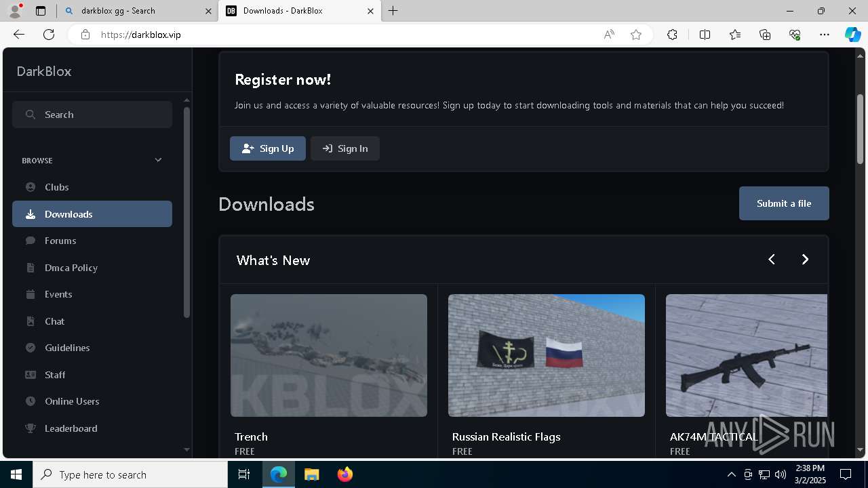The height and width of the screenshot is (488, 868).
Task: Open Russian Realistic Flags title link
Action: (x=506, y=436)
